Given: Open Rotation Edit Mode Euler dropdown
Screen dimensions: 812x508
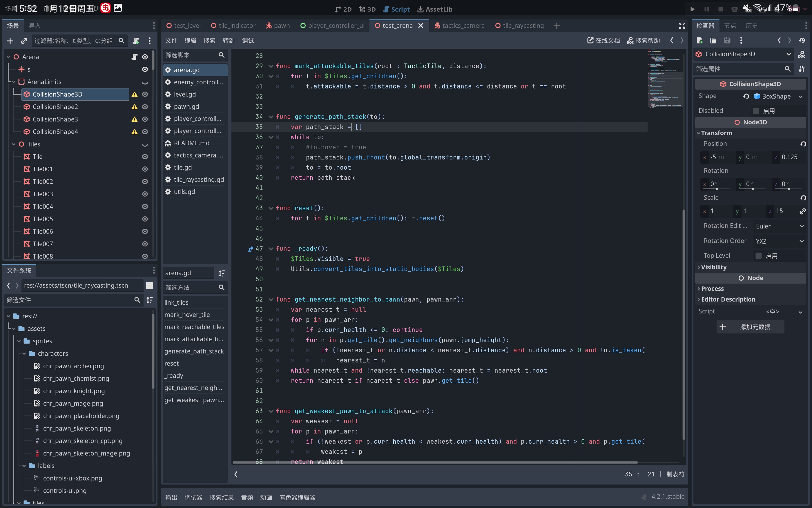Looking at the screenshot, I should 780,226.
